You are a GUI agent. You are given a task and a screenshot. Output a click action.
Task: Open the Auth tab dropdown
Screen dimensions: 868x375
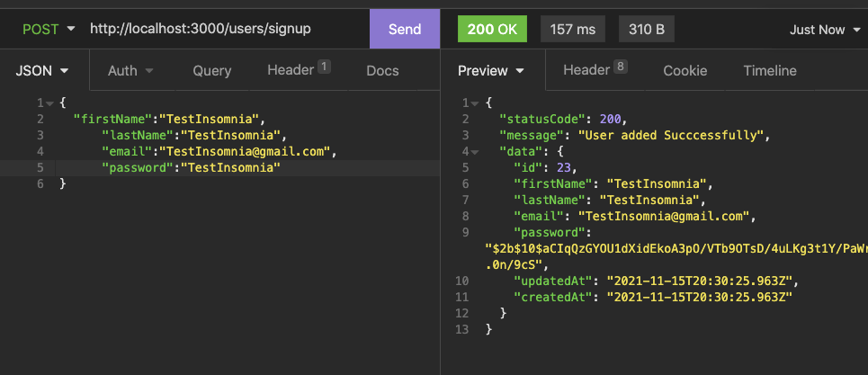coord(130,70)
